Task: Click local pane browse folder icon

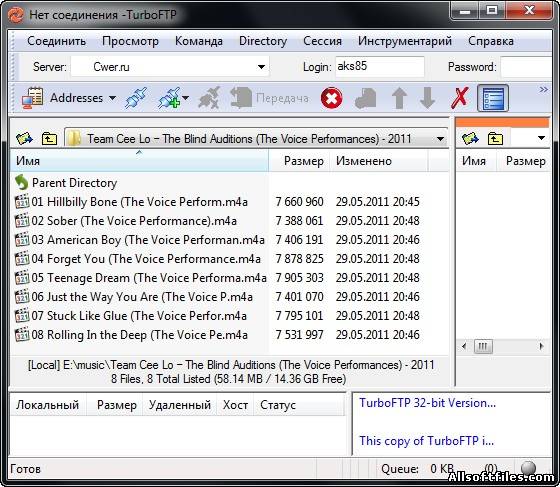Action: (x=24, y=138)
